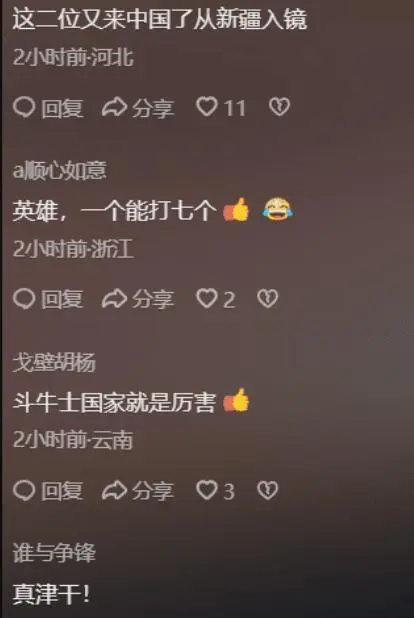414x618 pixels.
Task: Like the comment with 2 likes
Action: (216, 298)
